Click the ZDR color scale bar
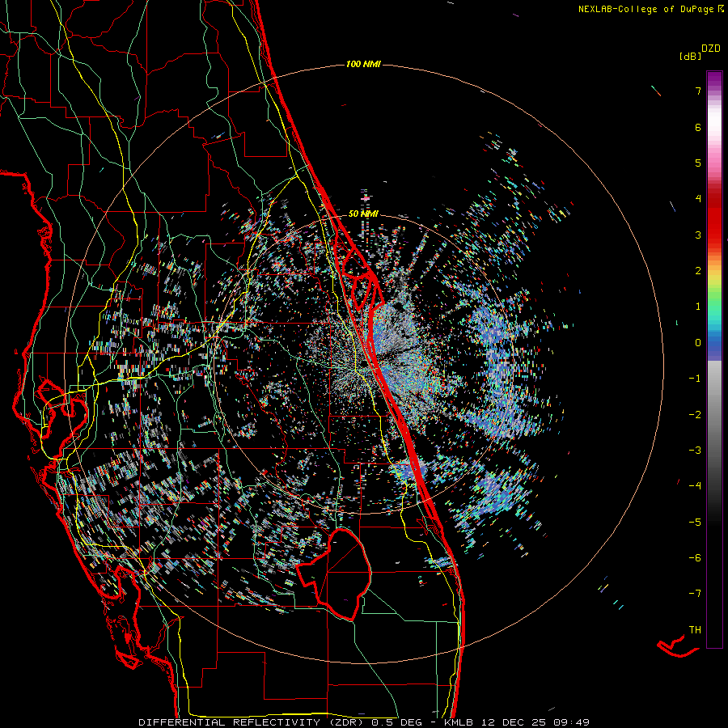The width and height of the screenshot is (728, 728). pos(714,359)
